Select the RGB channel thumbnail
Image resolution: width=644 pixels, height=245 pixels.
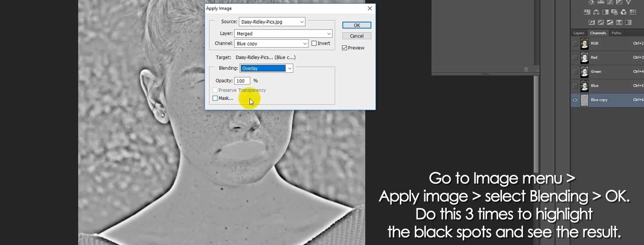click(584, 43)
